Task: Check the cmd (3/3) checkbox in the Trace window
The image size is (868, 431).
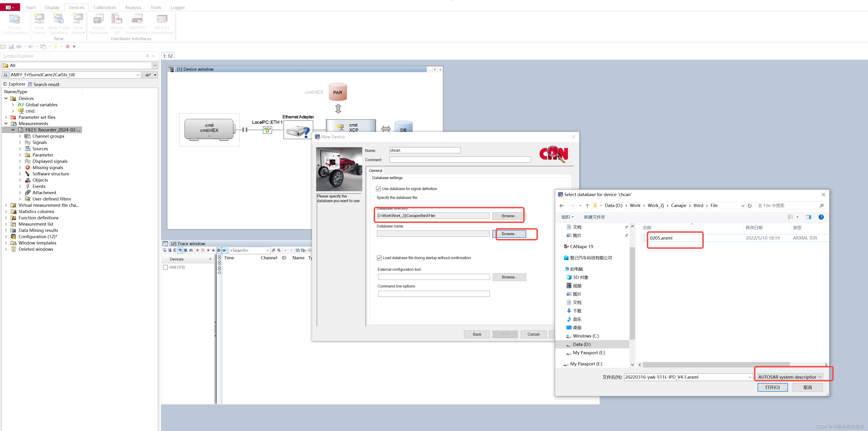Action: 165,267
